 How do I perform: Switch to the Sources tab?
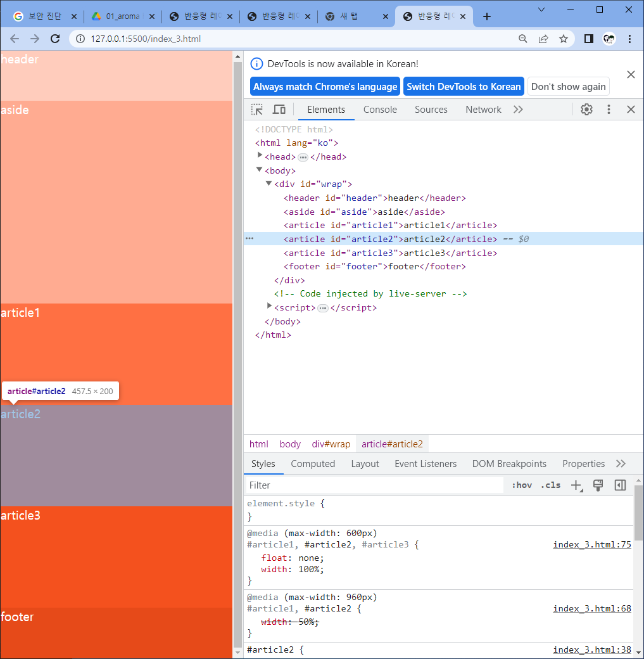(x=431, y=110)
